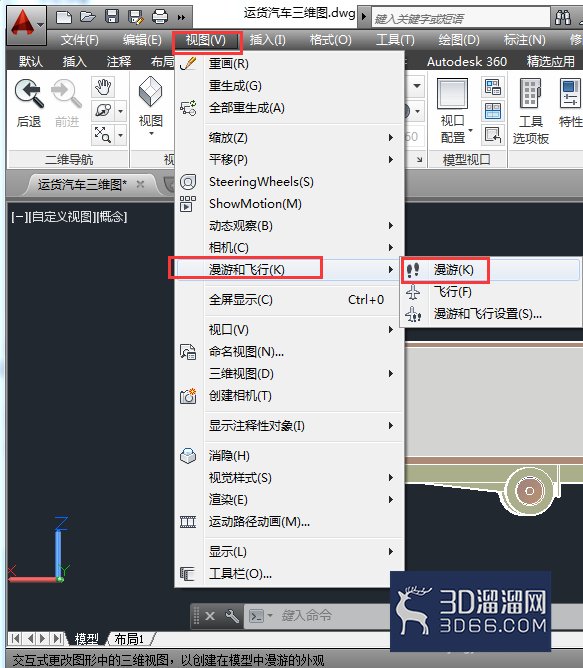Choose 全屏显示(C) menu item
The image size is (583, 668).
click(290, 300)
